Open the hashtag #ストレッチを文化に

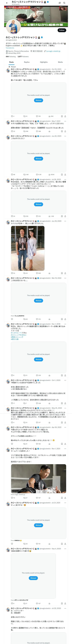tap(19, 335)
